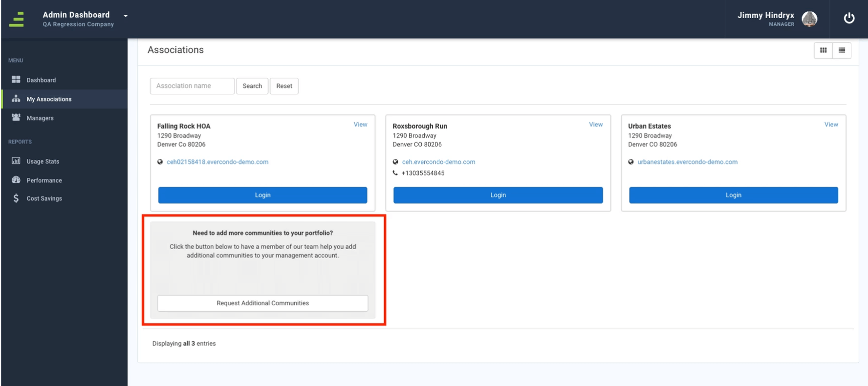Image resolution: width=868 pixels, height=386 pixels.
Task: Focus the Association name search field
Action: (192, 86)
